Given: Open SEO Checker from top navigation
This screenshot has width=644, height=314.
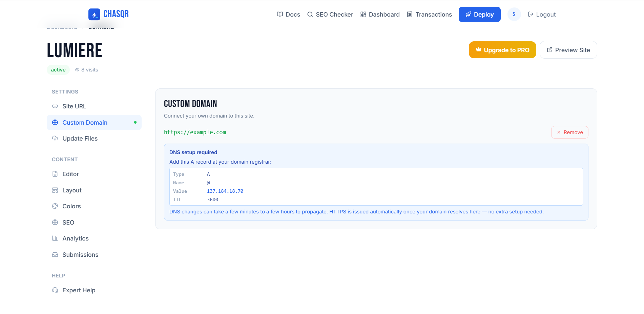Looking at the screenshot, I should (330, 14).
